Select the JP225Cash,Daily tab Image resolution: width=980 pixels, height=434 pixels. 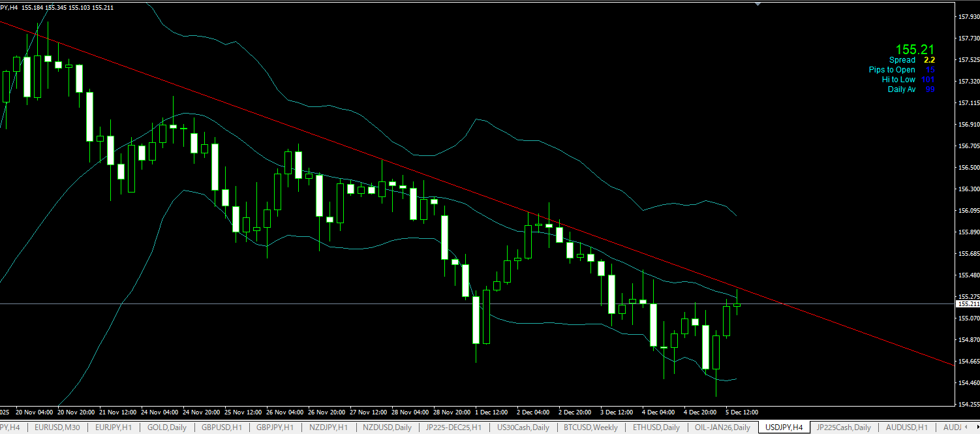point(844,427)
